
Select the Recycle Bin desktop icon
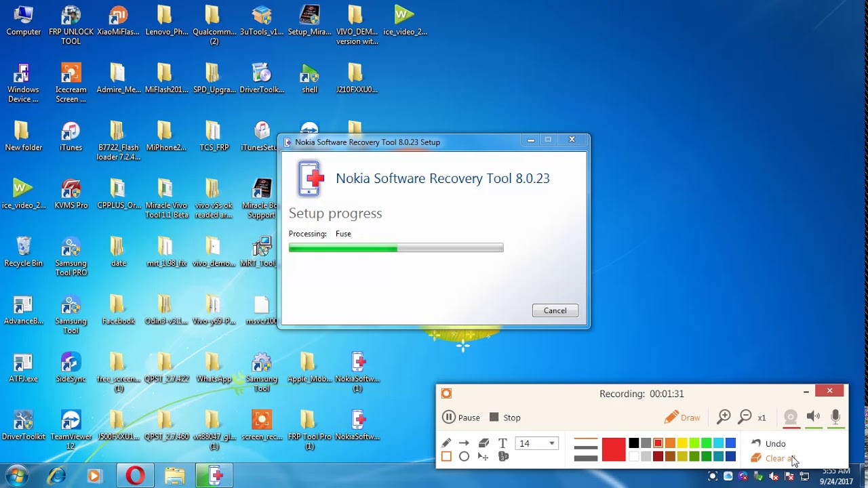coord(24,251)
